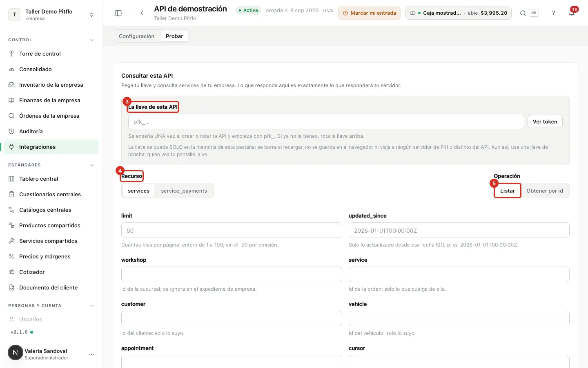
Task: Choose the Listar operation
Action: pos(508,191)
